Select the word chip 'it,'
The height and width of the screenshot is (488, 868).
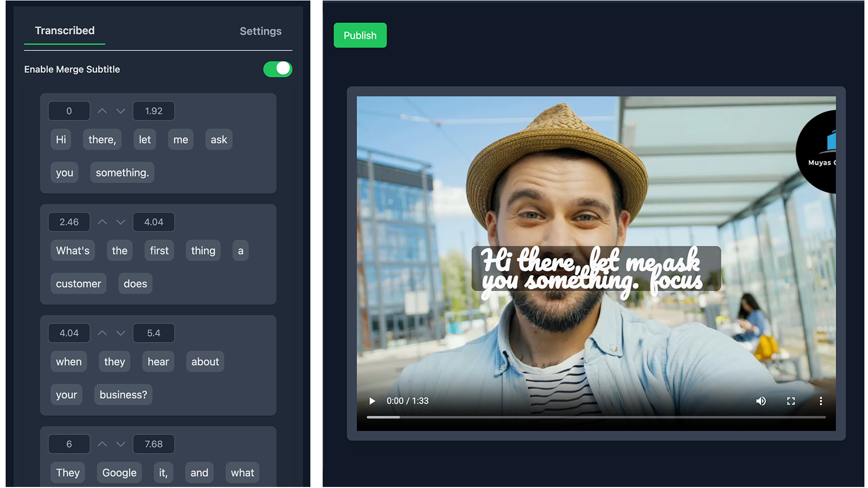(x=163, y=473)
